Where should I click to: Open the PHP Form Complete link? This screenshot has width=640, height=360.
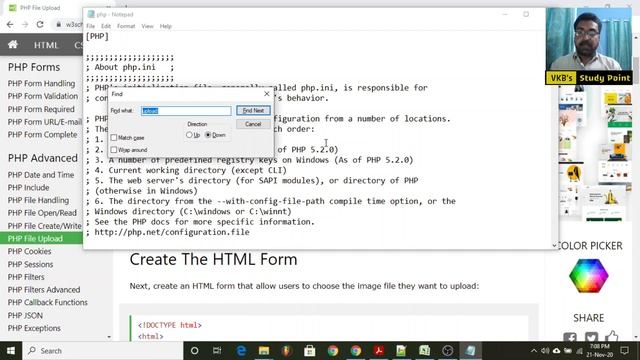tap(42, 134)
